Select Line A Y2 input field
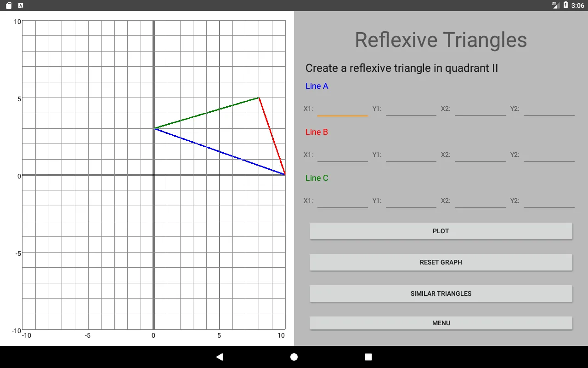 tap(549, 109)
